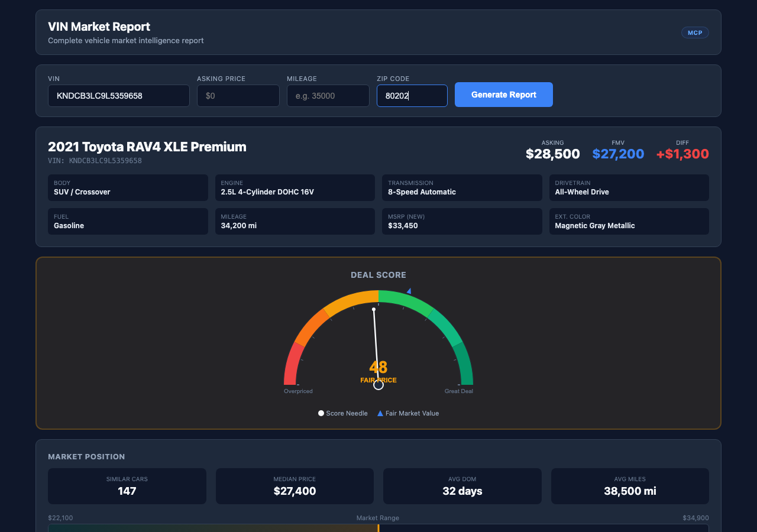Click the Drivetrain card All-Wheel Drive
Image resolution: width=757 pixels, height=532 pixels.
coord(629,187)
